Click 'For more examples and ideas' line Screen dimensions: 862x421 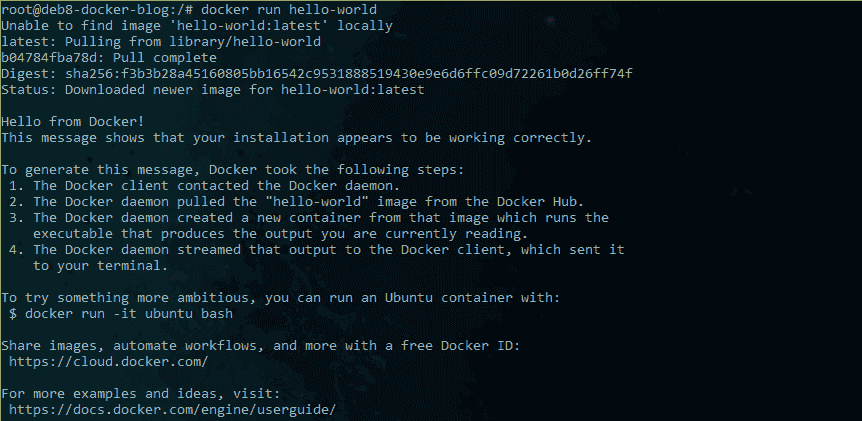(141, 394)
